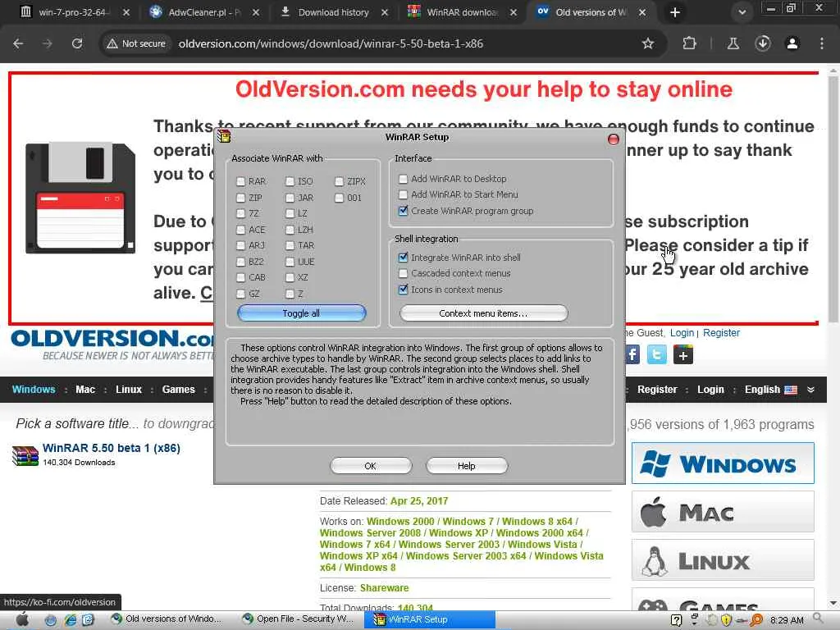Click the Not secure site info badge
Image resolution: width=840 pixels, height=630 pixels.
click(x=137, y=44)
